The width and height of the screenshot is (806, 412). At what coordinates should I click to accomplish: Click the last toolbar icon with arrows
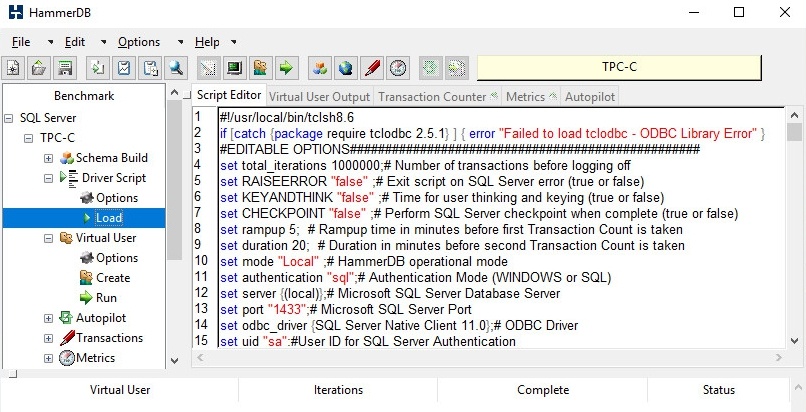pos(456,68)
